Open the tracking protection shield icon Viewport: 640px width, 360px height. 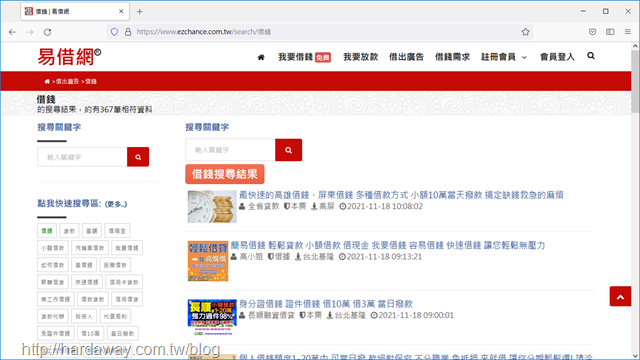pos(114,32)
